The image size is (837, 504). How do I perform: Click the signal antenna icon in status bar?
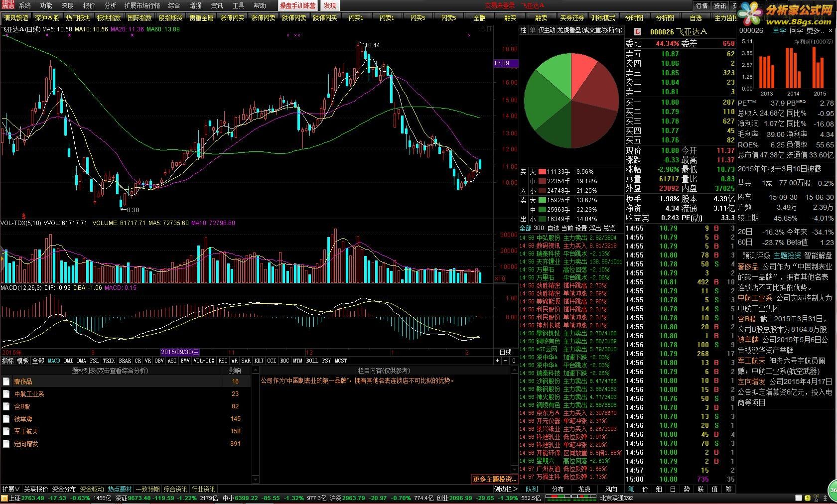(x=816, y=498)
